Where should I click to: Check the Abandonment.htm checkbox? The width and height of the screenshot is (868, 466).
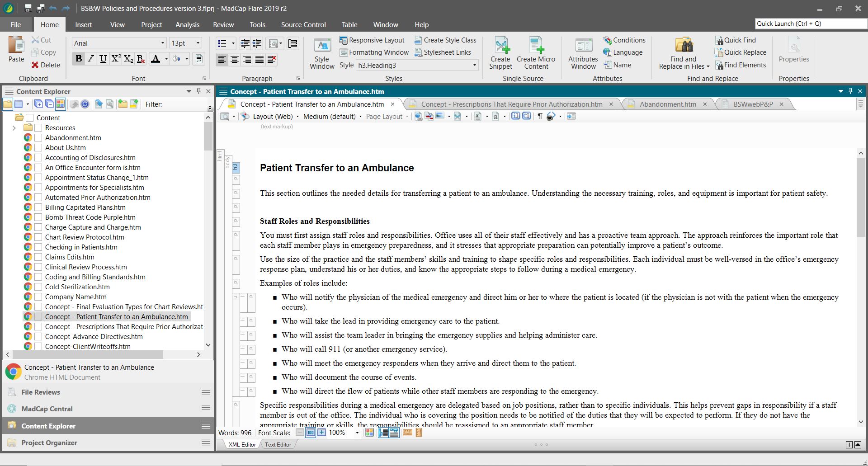pos(38,138)
